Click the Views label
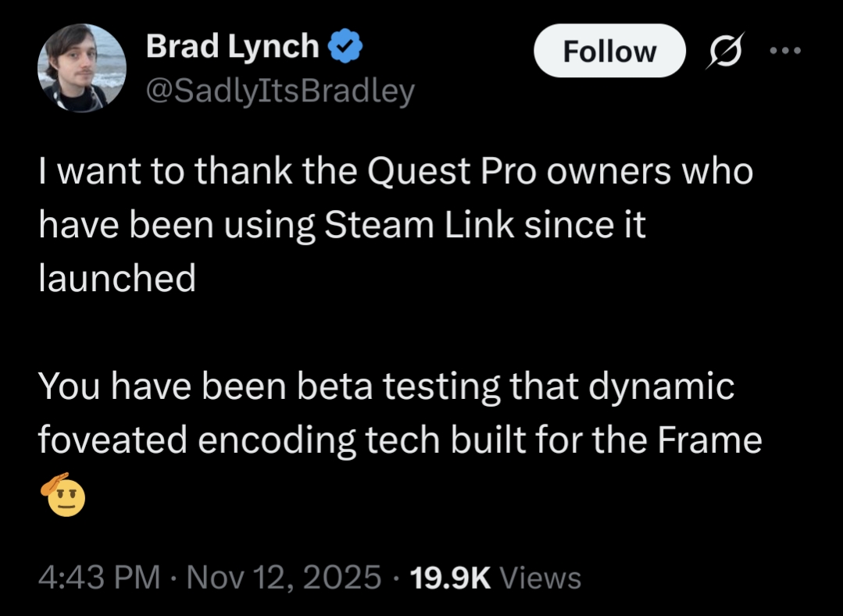The image size is (843, 616). tap(540, 579)
